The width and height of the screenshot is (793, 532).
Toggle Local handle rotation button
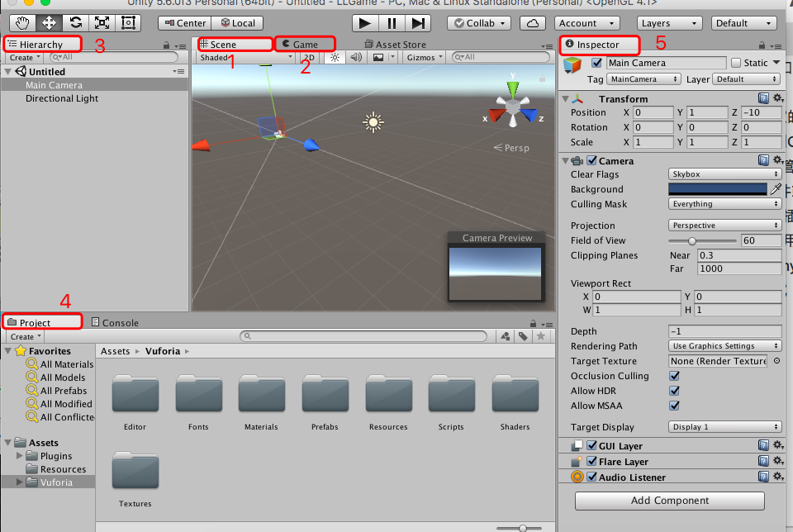tap(238, 23)
